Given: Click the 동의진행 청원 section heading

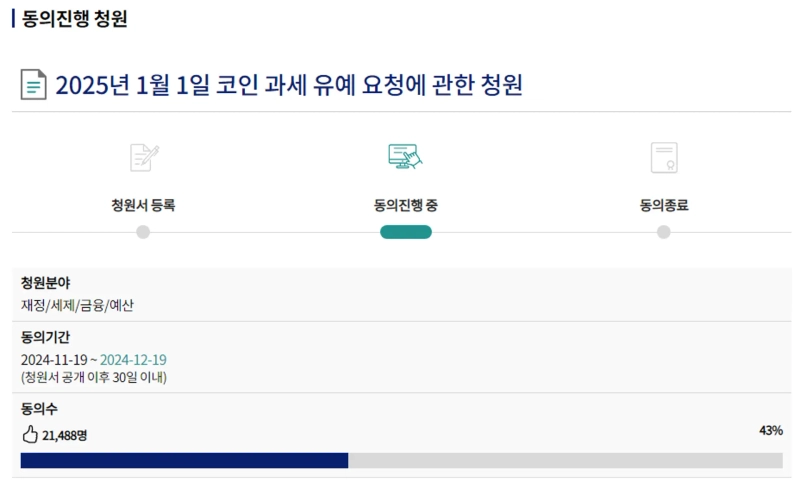Looking at the screenshot, I should (x=75, y=19).
